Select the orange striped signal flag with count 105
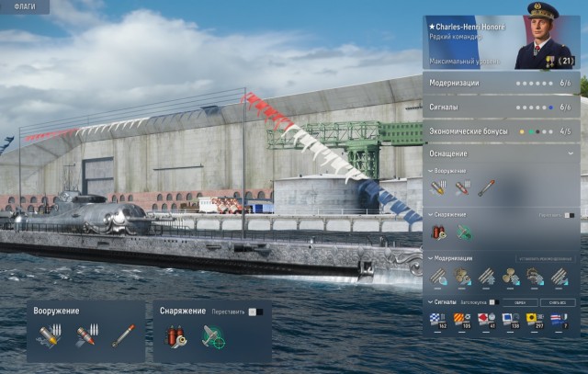The width and height of the screenshot is (588, 374). point(462,321)
